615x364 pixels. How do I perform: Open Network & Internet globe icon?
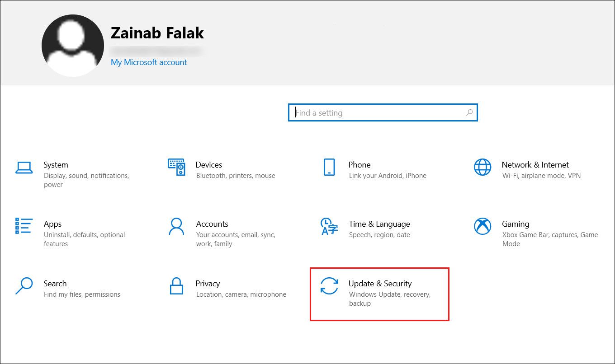coord(482,168)
